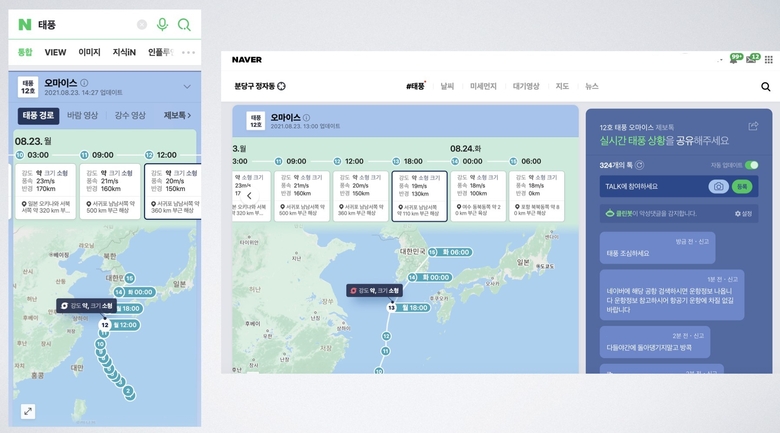Select the 18:00 forecast card with 19m/s on desktop

[x=419, y=196]
